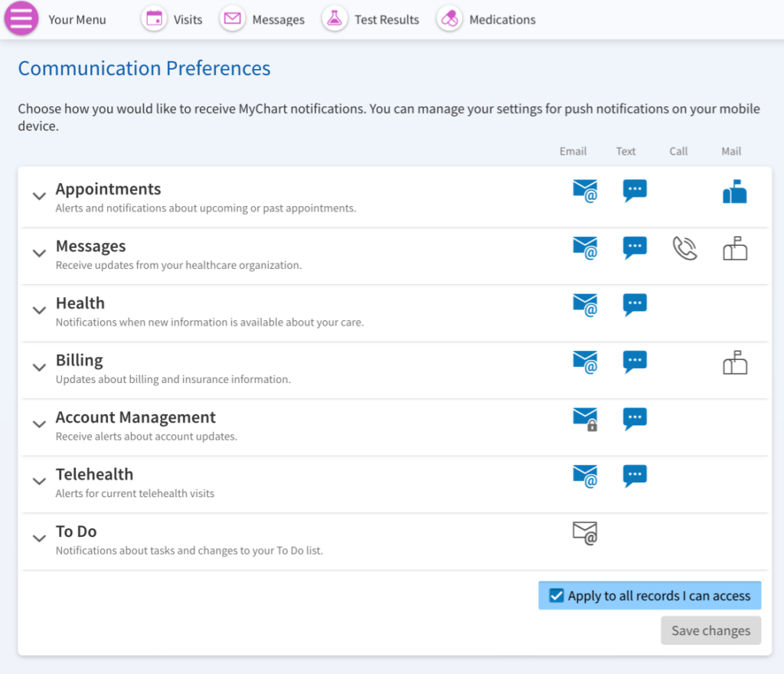This screenshot has height=674, width=784.
Task: Enable call notifications for Messages
Action: click(x=684, y=248)
